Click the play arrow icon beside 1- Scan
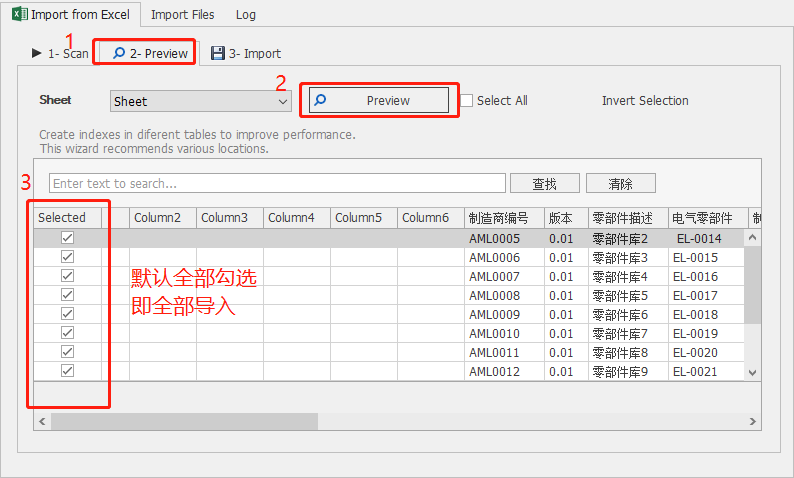Screen dimensions: 794x478 [36, 53]
